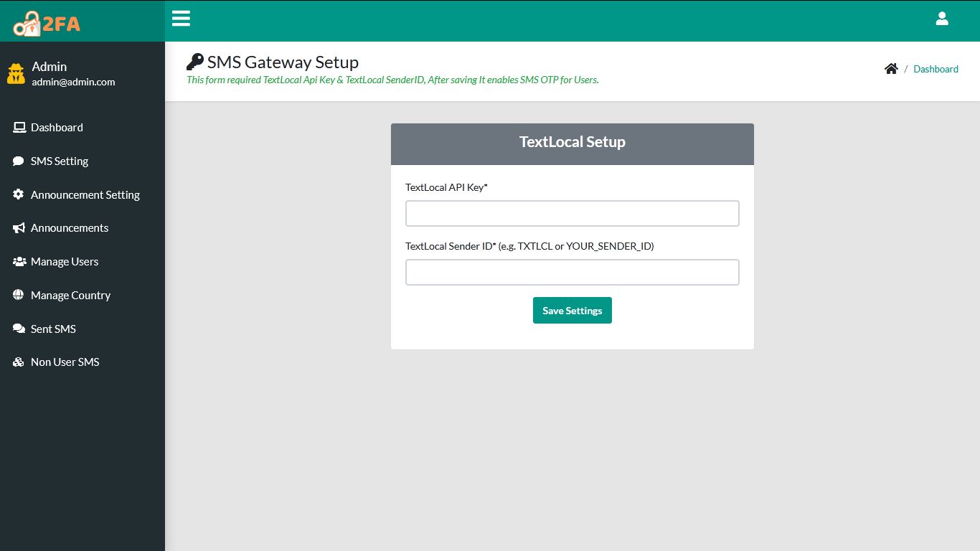Click the Manage Users group icon
The height and width of the screenshot is (551, 980).
(18, 261)
